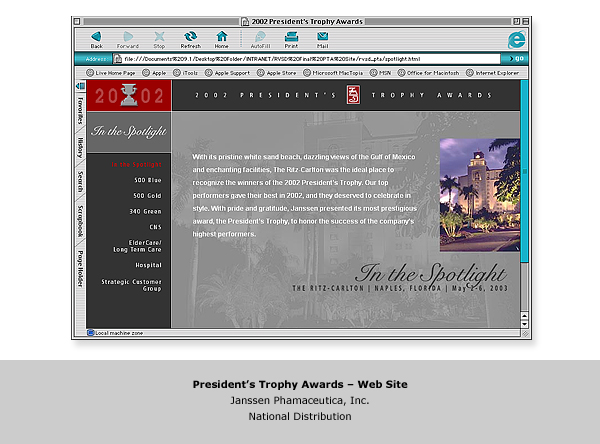This screenshot has width=600, height=444.
Task: Select CNS menu item
Action: tap(155, 227)
